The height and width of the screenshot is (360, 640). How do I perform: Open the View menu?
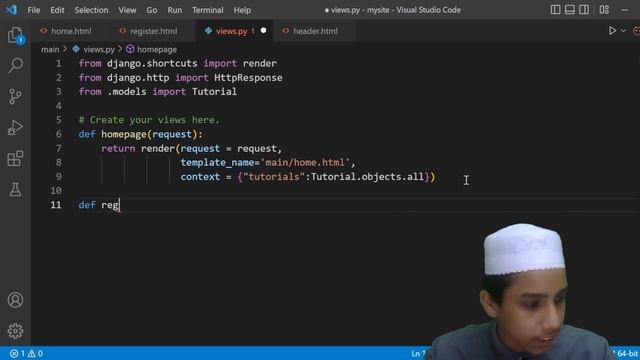pos(127,10)
